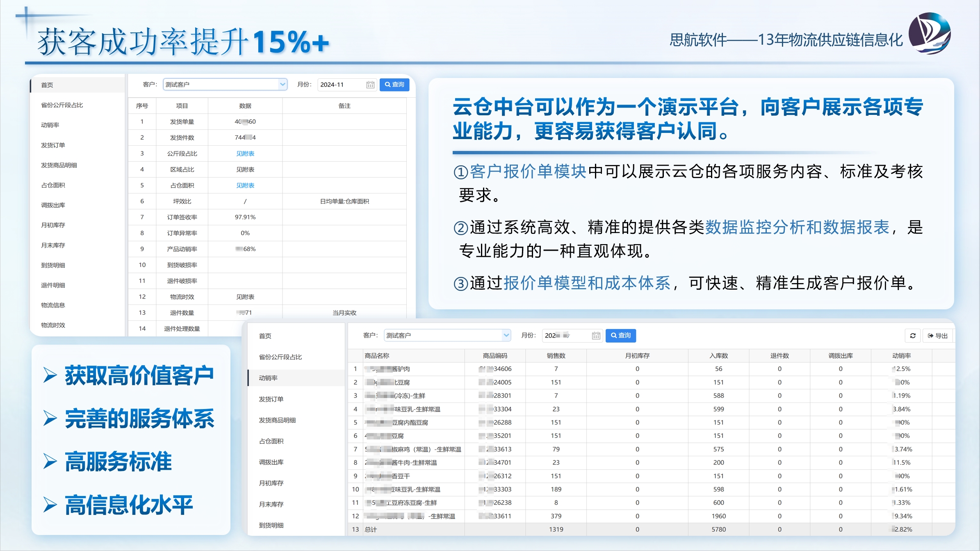Click the calendar icon in top month field
Screen dimensions: 980x551
[x=370, y=85]
